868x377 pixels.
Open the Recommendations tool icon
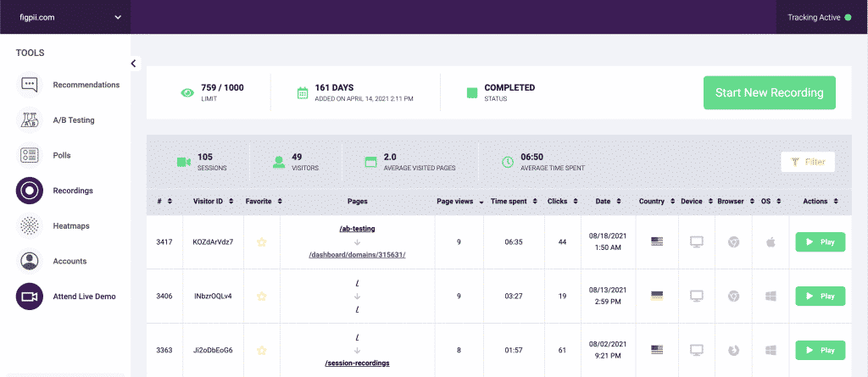tap(30, 85)
